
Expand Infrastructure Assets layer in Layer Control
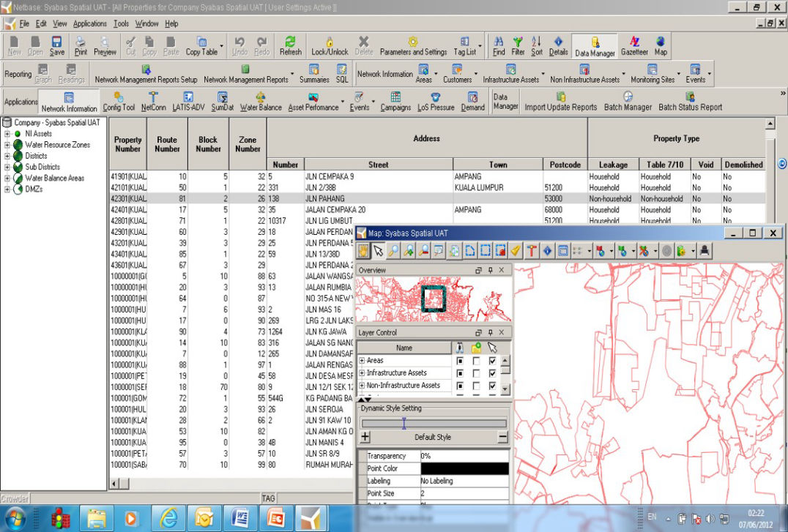[x=362, y=372]
